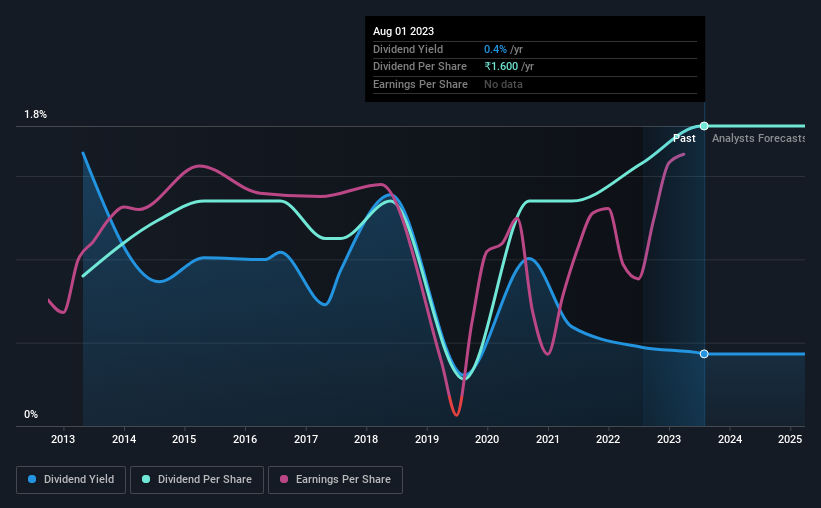Click the 2016 x-axis label
821x508 pixels.
(245, 439)
